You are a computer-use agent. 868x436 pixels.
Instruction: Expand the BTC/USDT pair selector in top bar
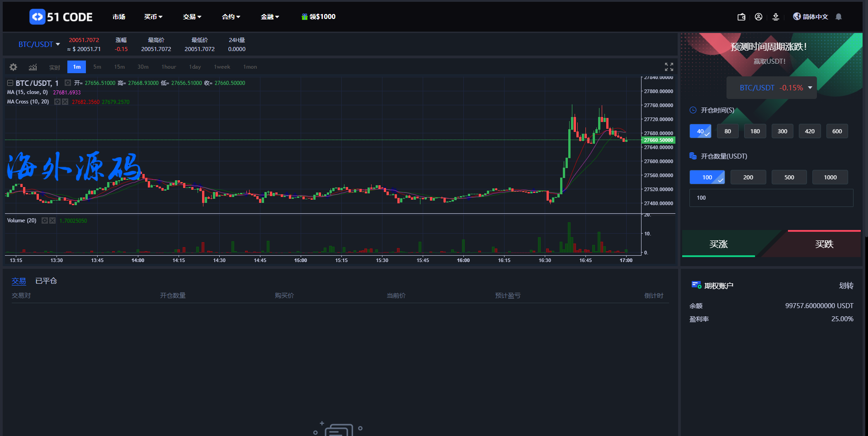coord(39,44)
